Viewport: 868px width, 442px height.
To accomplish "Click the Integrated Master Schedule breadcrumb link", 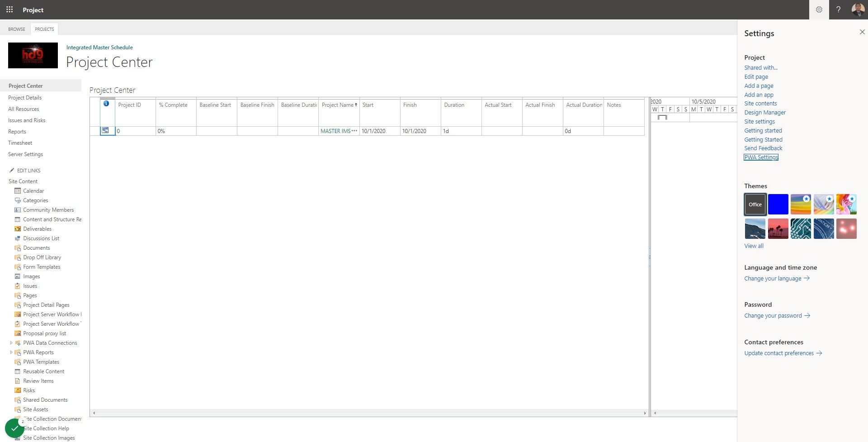I will [99, 47].
